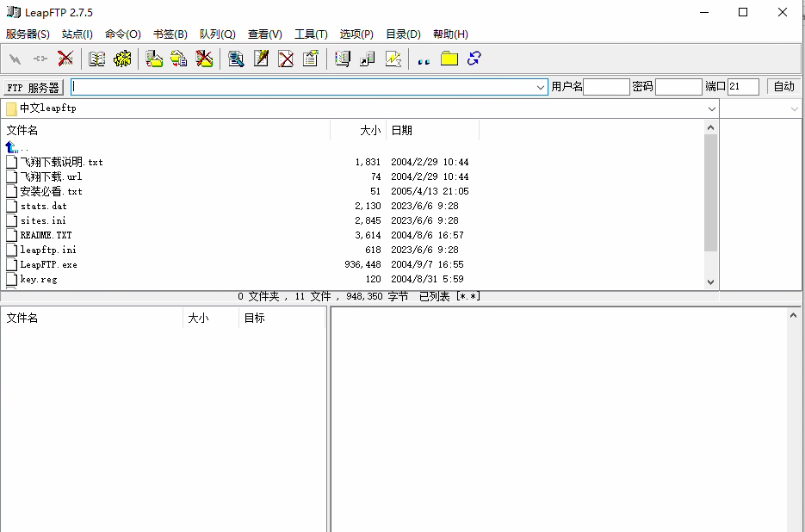Click the file icon of README.TXT
The width and height of the screenshot is (805, 532).
12,235
